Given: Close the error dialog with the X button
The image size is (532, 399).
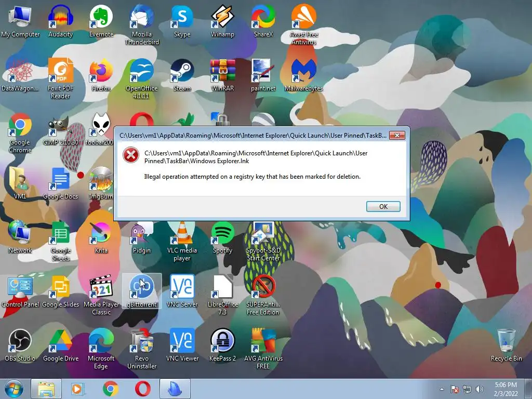Looking at the screenshot, I should point(396,136).
